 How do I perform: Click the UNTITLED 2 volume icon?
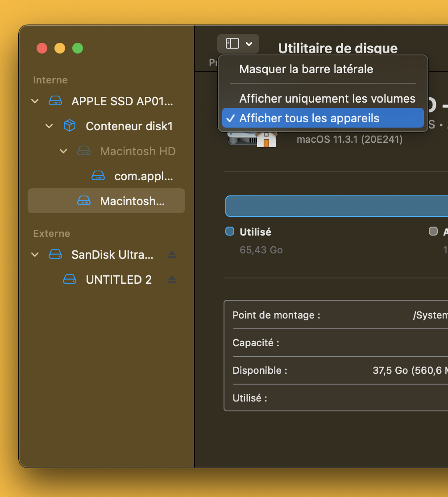[x=70, y=280]
